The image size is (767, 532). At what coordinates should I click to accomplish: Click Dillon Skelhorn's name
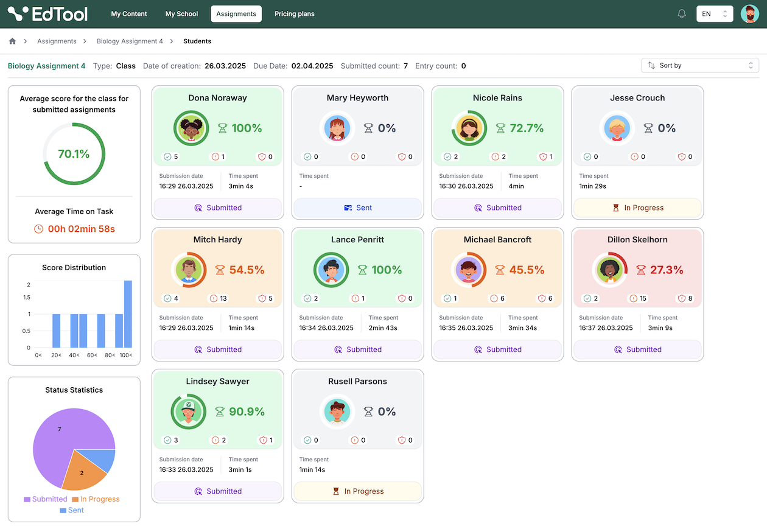[x=637, y=240]
